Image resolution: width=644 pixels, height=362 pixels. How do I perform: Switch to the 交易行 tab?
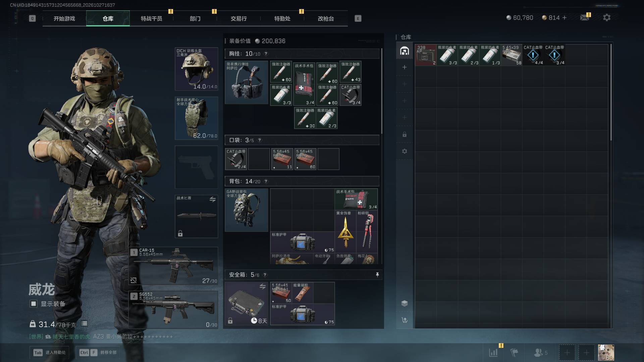point(239,18)
